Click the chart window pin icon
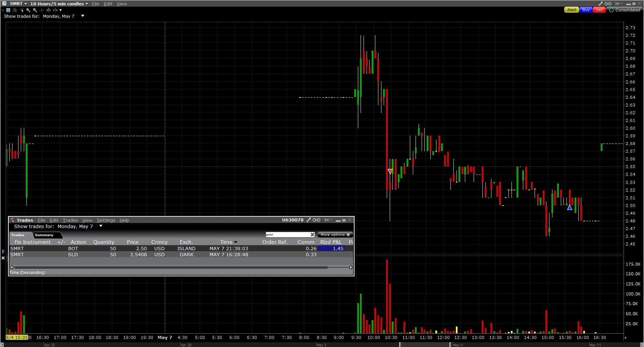 pyautogui.click(x=617, y=4)
